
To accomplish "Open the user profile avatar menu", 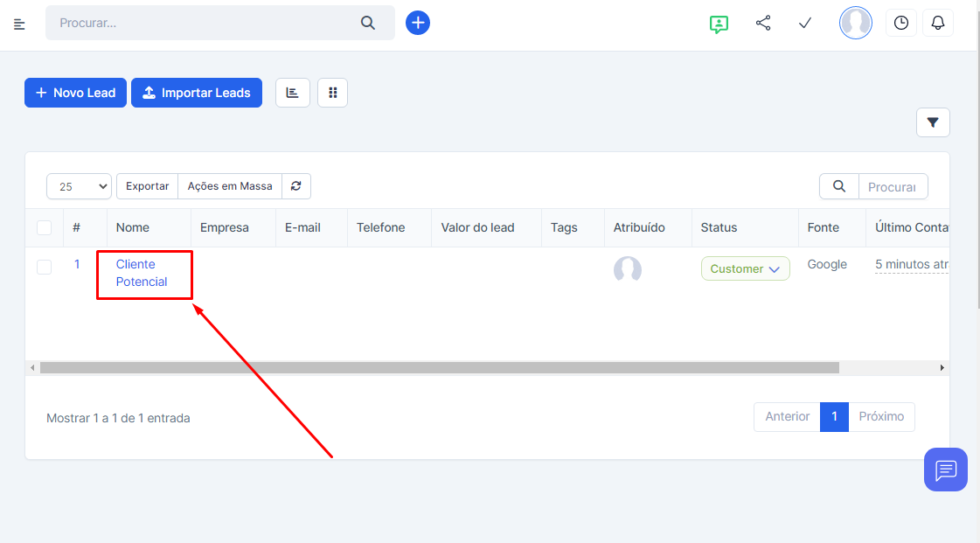I will pyautogui.click(x=855, y=23).
